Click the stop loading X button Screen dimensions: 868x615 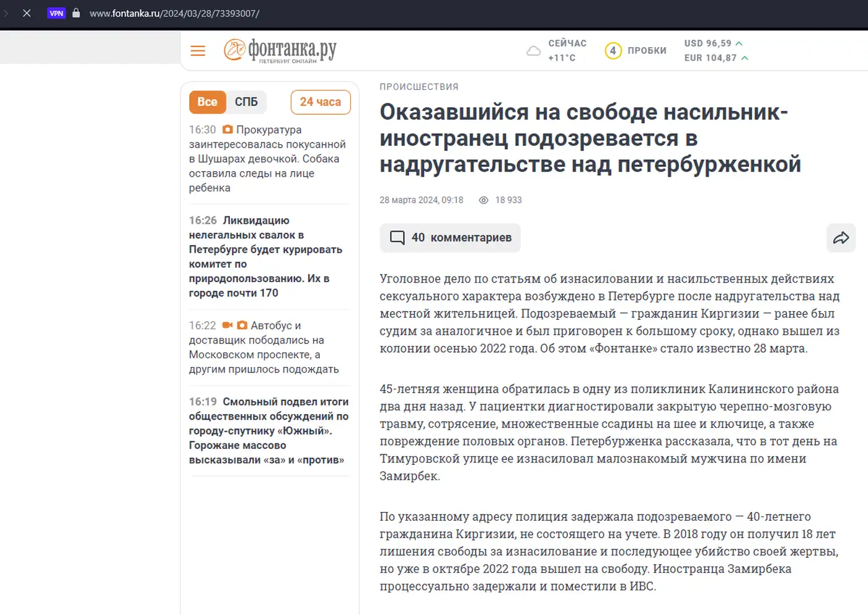pyautogui.click(x=27, y=13)
